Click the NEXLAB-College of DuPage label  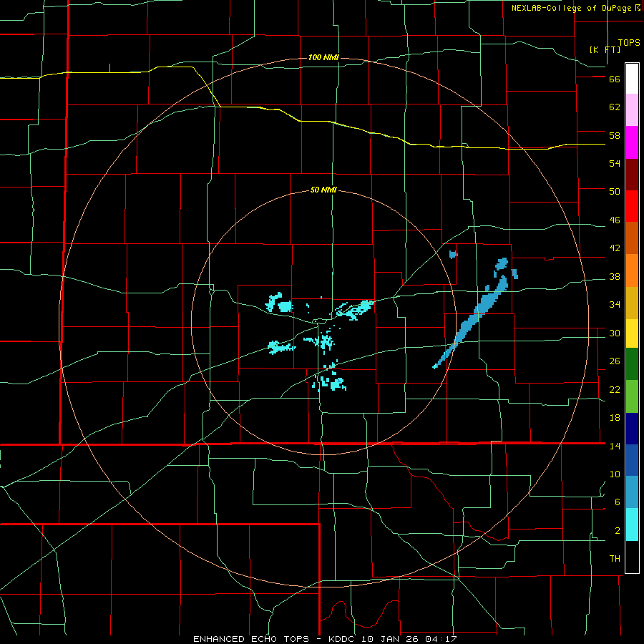click(571, 8)
